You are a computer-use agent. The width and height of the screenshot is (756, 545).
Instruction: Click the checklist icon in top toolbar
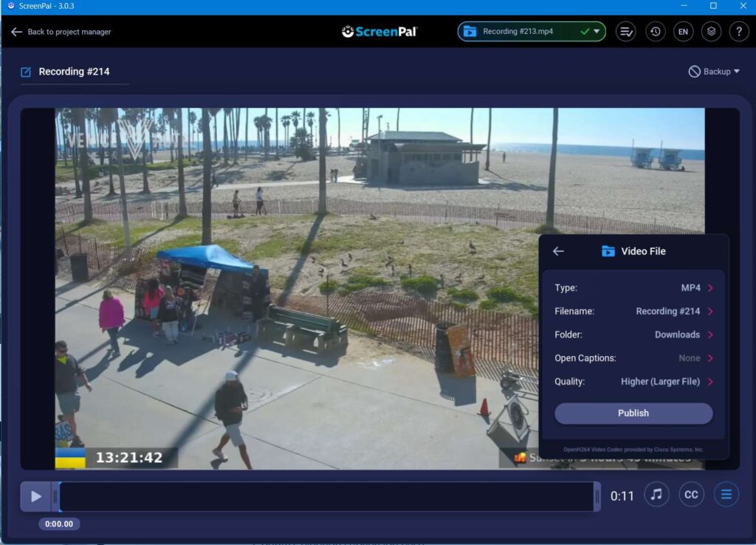626,32
